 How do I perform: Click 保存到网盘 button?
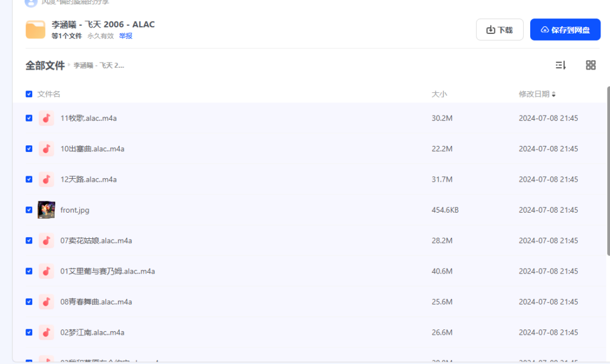tap(565, 30)
